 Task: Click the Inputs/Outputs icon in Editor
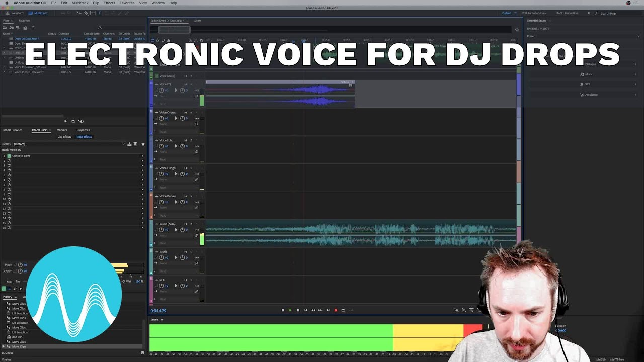[152, 40]
